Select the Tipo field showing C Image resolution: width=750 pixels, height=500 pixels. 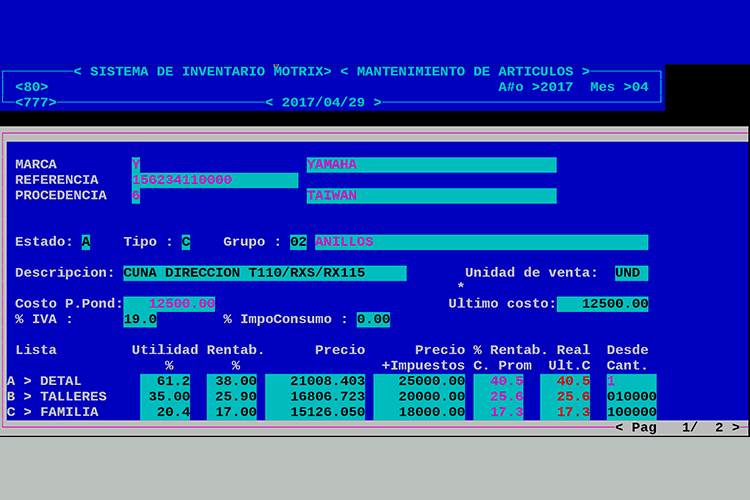pyautogui.click(x=186, y=242)
